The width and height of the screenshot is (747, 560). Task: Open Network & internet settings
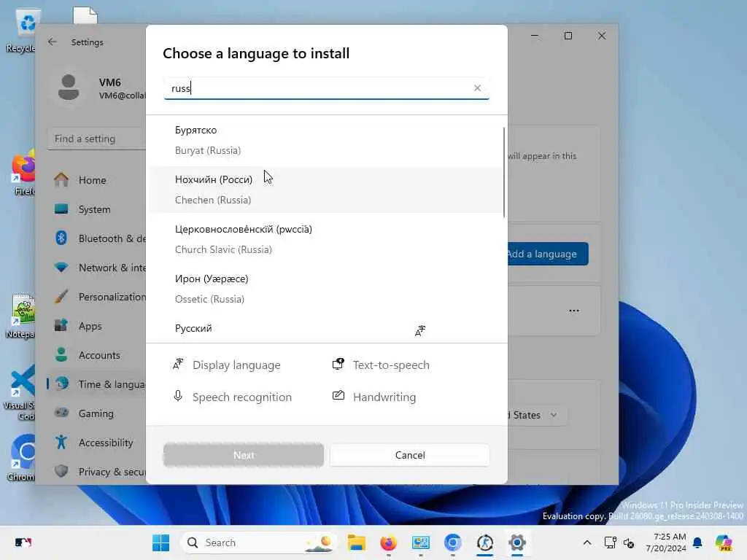point(98,268)
